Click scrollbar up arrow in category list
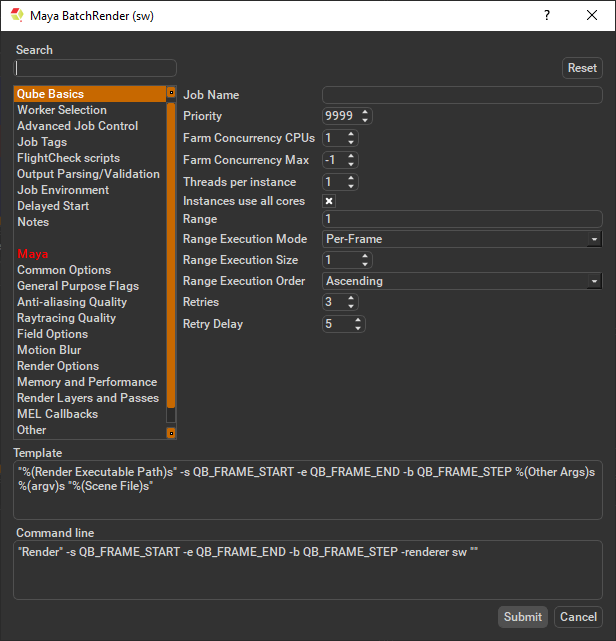The image size is (616, 641). tap(171, 93)
